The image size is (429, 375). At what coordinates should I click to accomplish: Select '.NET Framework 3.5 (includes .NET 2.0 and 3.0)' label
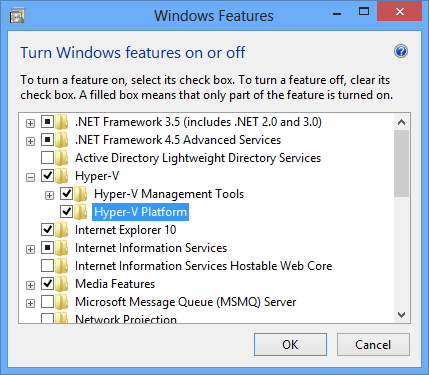198,122
